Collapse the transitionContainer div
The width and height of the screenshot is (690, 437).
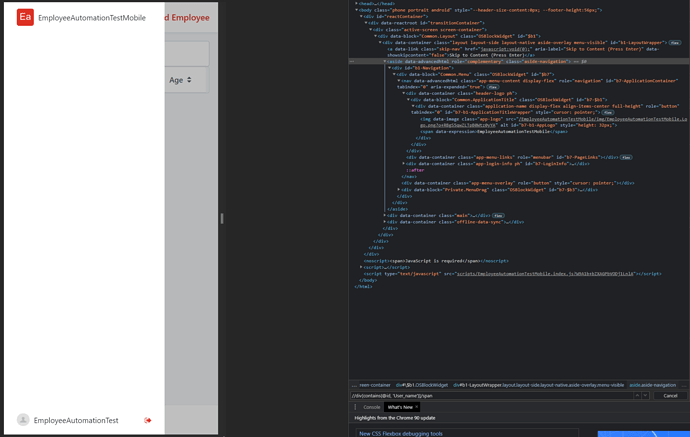click(x=366, y=23)
